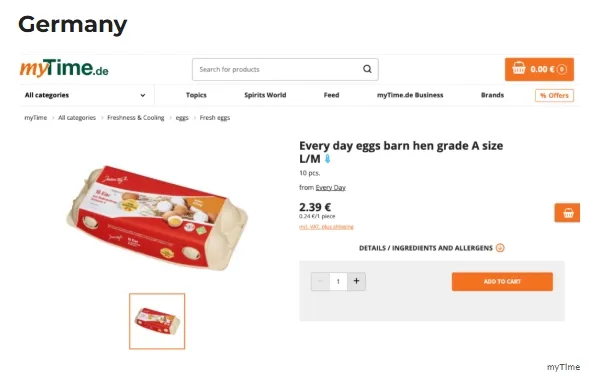Viewport: 590px width, 378px height.
Task: Decrease quantity with the minus button
Action: click(321, 281)
